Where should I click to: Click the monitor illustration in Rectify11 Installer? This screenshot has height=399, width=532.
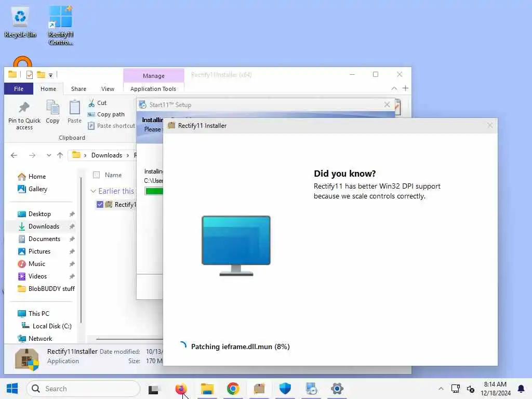(236, 246)
